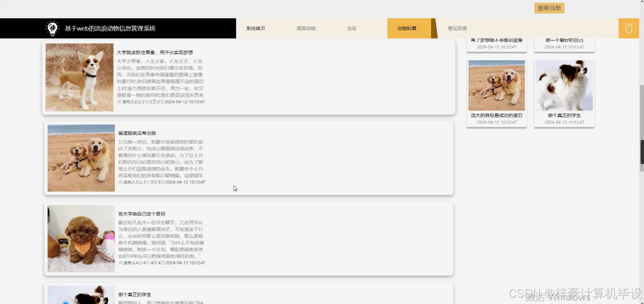
Task: Open list article titled 做个真正的学生
Action: 135,294
